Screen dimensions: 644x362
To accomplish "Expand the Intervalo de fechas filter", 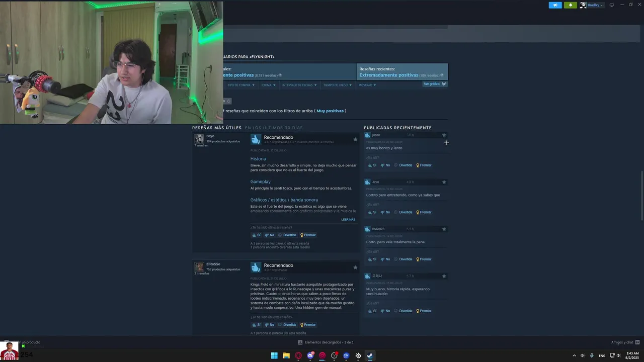I will point(299,85).
